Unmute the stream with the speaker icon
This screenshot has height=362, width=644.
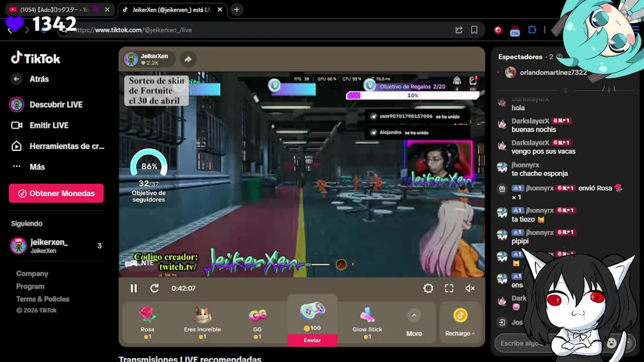tap(470, 288)
